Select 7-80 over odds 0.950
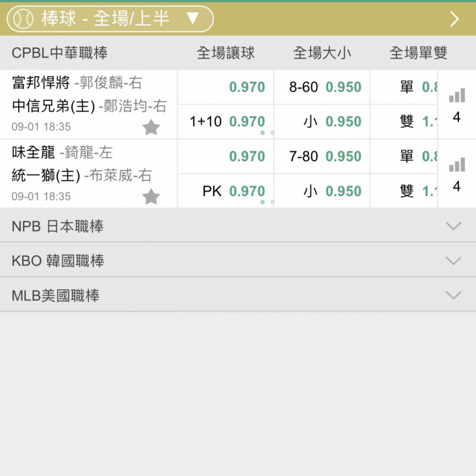Viewport: 476px width, 476px height. pos(322,156)
